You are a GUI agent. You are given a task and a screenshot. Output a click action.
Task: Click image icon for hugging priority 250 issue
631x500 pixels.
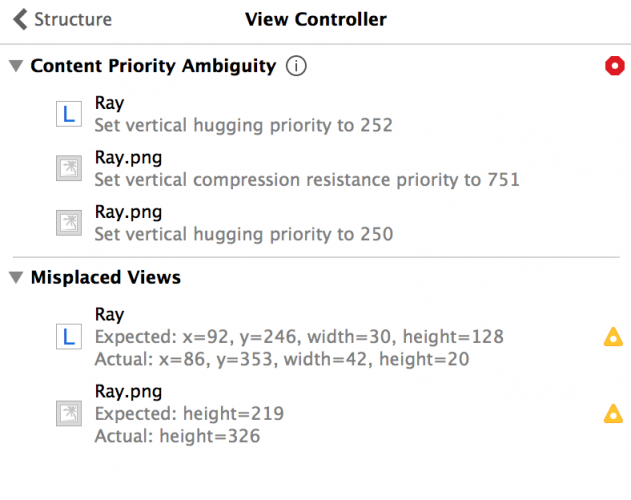[69, 224]
